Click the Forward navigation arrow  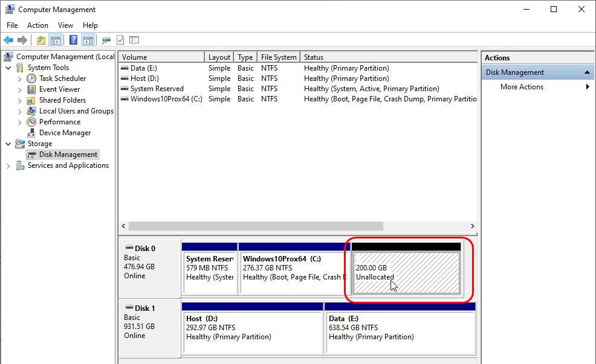(23, 40)
